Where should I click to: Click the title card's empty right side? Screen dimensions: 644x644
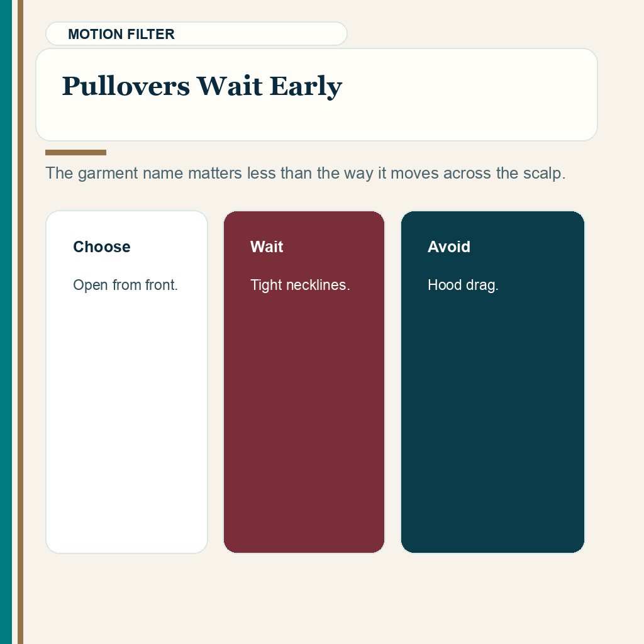pos(468,94)
